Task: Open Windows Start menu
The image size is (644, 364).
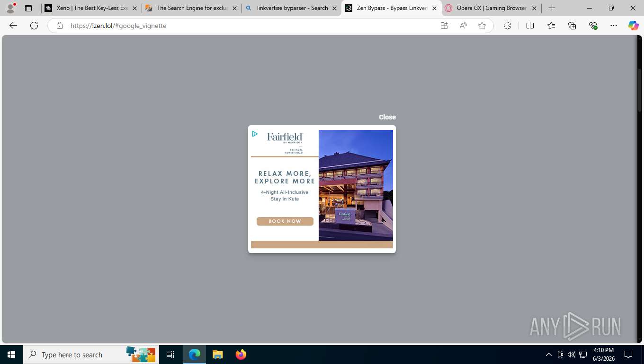Action: pos(11,355)
